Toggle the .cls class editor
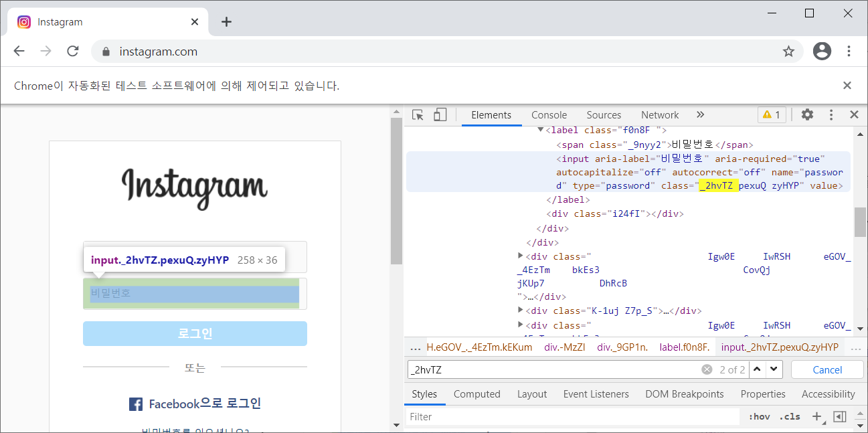This screenshot has height=433, width=868. pos(790,416)
